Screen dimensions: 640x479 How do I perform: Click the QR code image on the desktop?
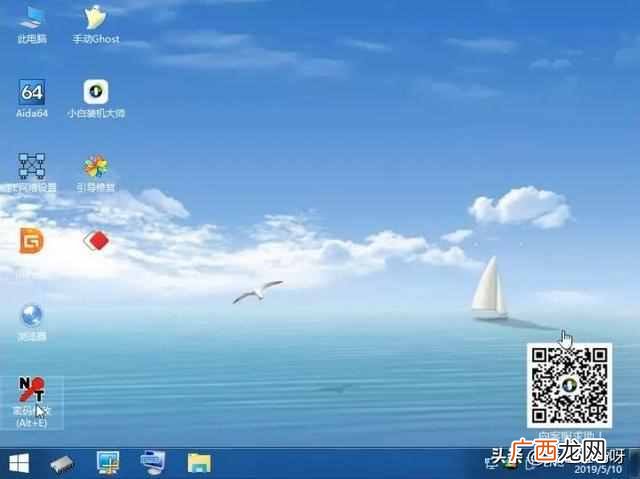pos(569,386)
